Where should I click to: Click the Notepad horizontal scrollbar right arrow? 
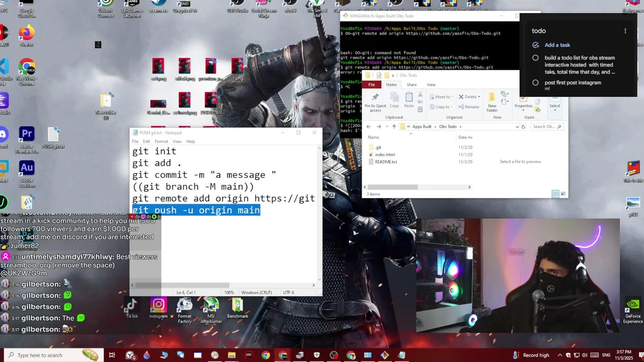(x=314, y=285)
